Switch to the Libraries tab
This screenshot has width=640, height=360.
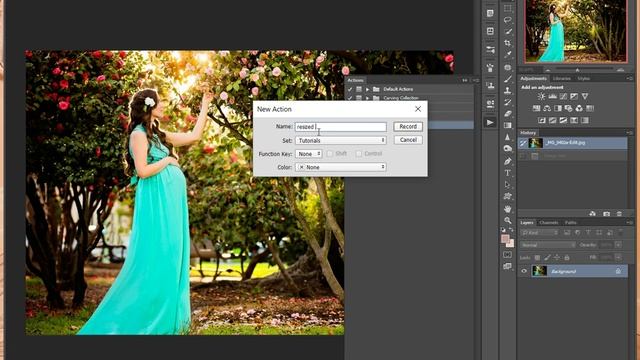[x=562, y=78]
